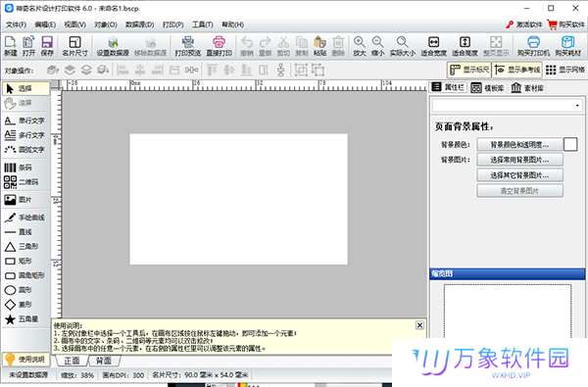Click the white background color swatch
This screenshot has height=387, width=588.
[x=570, y=144]
